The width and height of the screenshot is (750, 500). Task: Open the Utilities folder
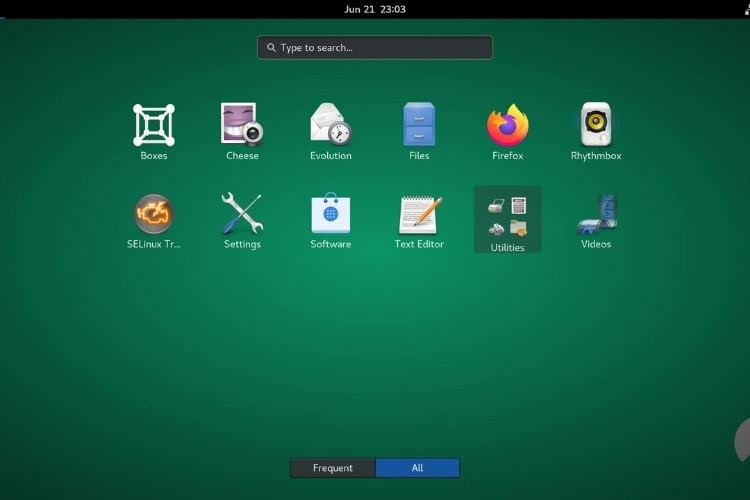coord(507,220)
